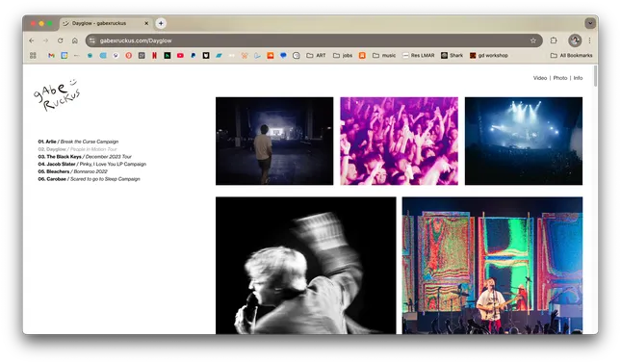Screen dimensions: 621x364
Task: Open the SoundCloud bookmark icon
Action: pos(271,56)
